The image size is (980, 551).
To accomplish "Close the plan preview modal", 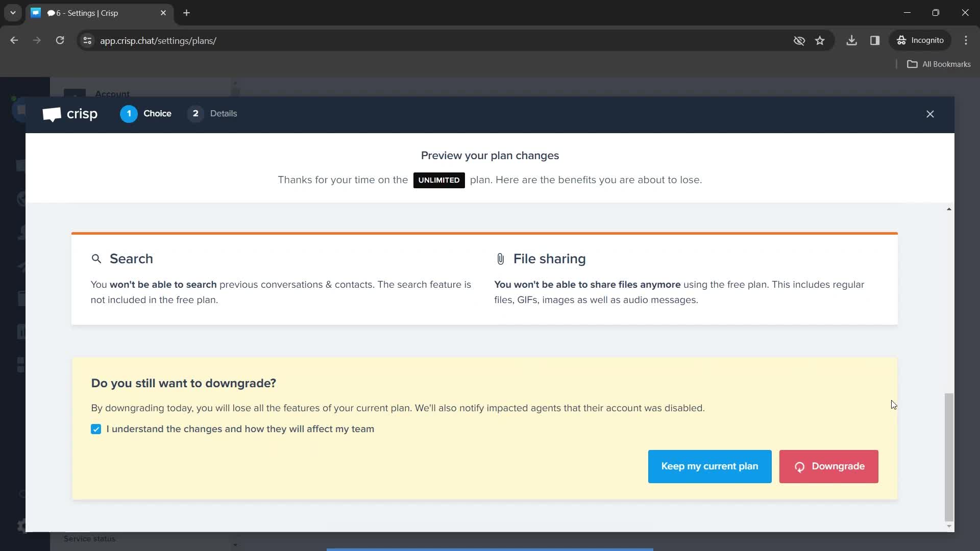I will [930, 114].
